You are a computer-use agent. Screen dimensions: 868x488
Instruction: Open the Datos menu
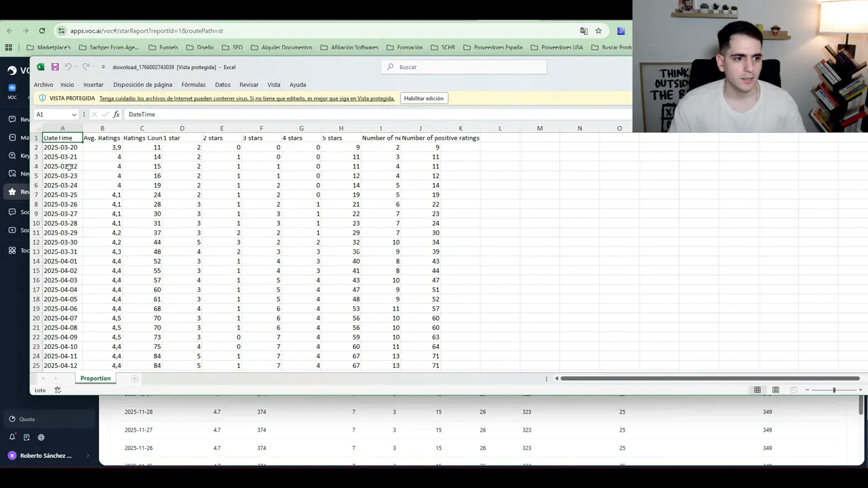222,84
